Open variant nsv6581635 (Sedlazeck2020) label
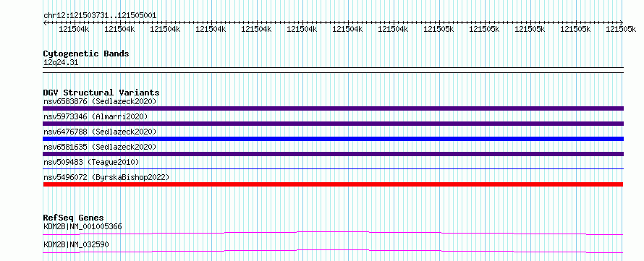This screenshot has width=644, height=261. 100,147
